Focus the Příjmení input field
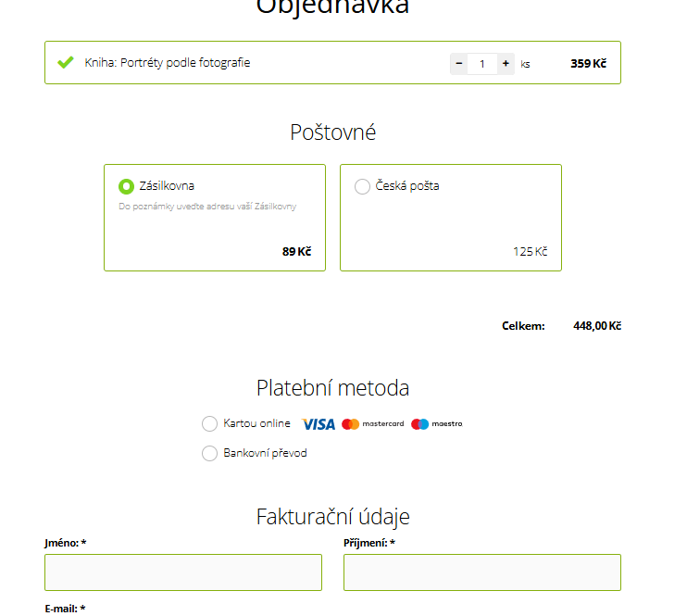The height and width of the screenshot is (616, 687). coord(482,572)
